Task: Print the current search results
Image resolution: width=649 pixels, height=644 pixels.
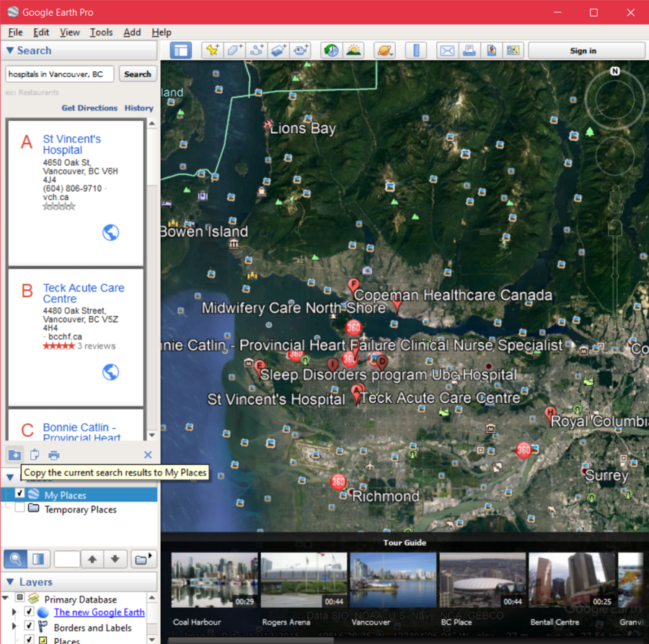Action: [53, 455]
